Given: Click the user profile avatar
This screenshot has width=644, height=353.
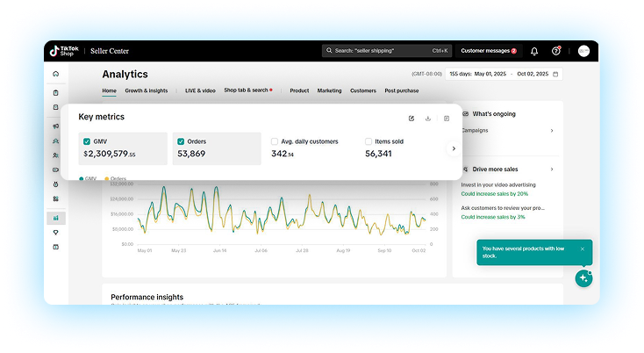Looking at the screenshot, I should pyautogui.click(x=583, y=51).
